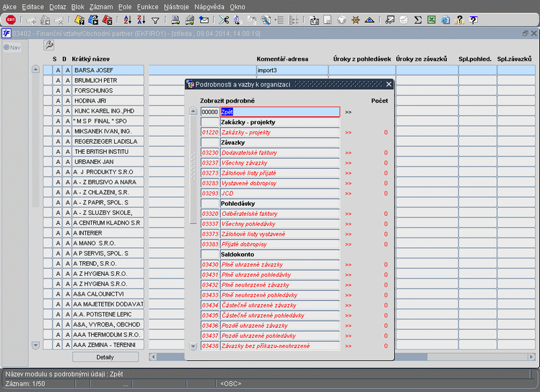Click the import3 comment cell
Screen dimensions: 540x392
(292, 70)
